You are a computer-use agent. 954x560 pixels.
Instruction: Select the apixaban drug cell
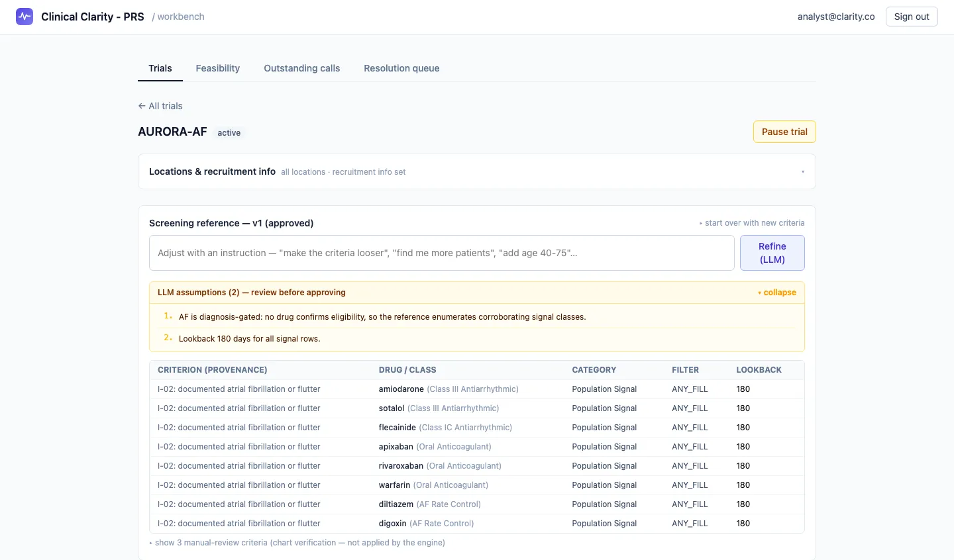click(x=435, y=447)
